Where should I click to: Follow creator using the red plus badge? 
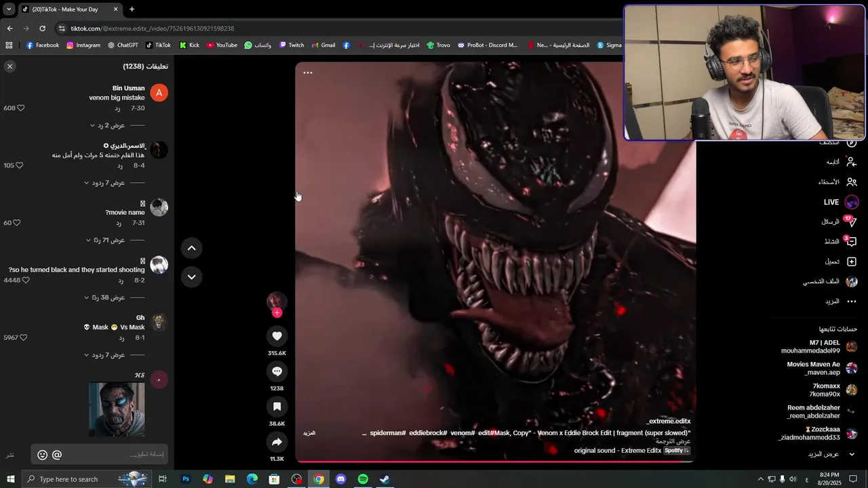(277, 312)
